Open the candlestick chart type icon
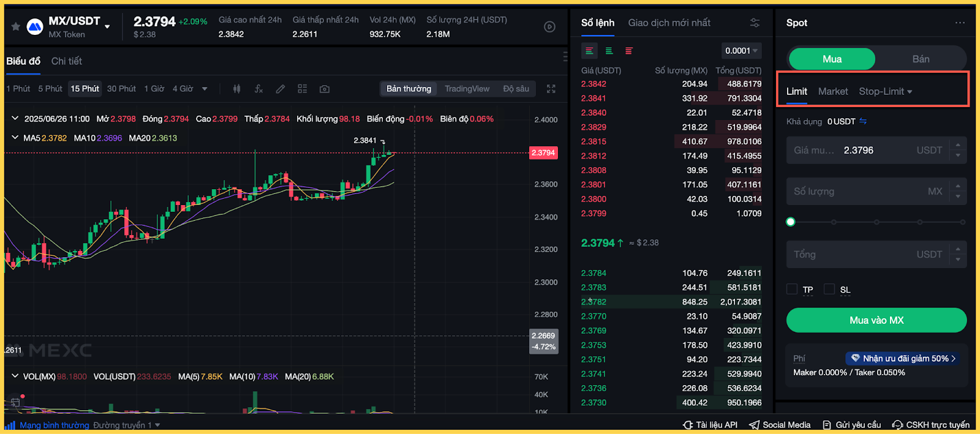 [236, 89]
